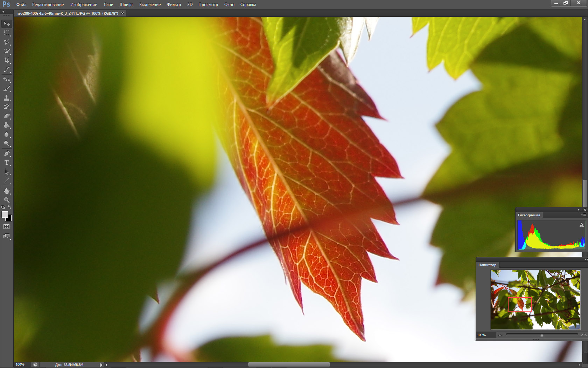588x368 pixels.
Task: Select the Type tool
Action: tap(7, 163)
